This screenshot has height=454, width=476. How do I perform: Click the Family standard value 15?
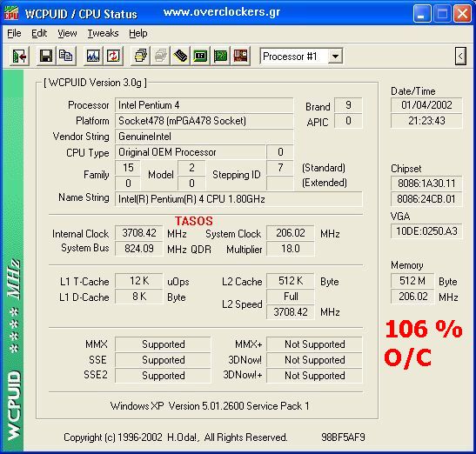(128, 168)
